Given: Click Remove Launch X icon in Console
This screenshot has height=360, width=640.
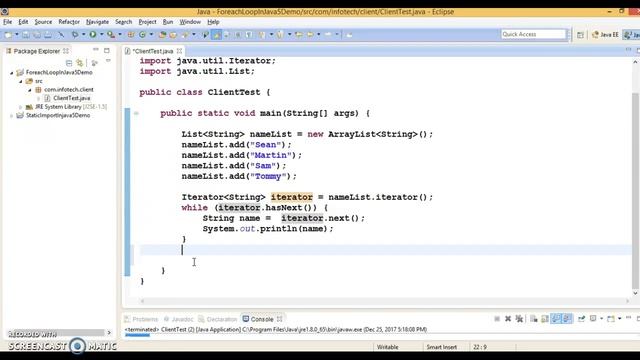Looking at the screenshot, I should [x=508, y=319].
